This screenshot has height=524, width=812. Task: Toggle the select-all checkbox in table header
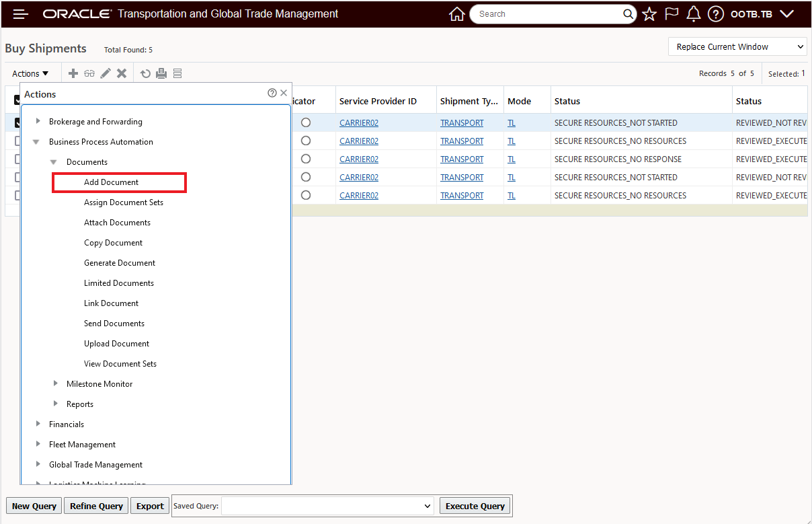coord(17,100)
